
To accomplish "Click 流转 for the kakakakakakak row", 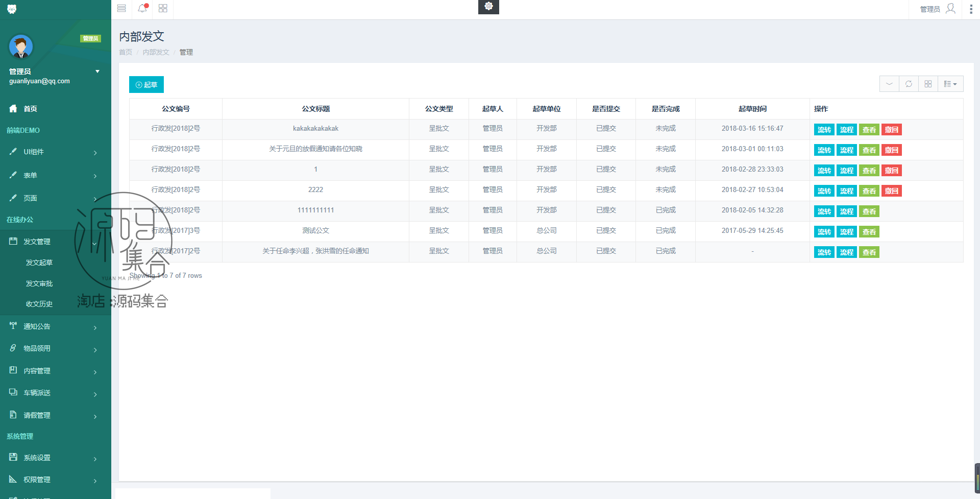I will point(824,130).
